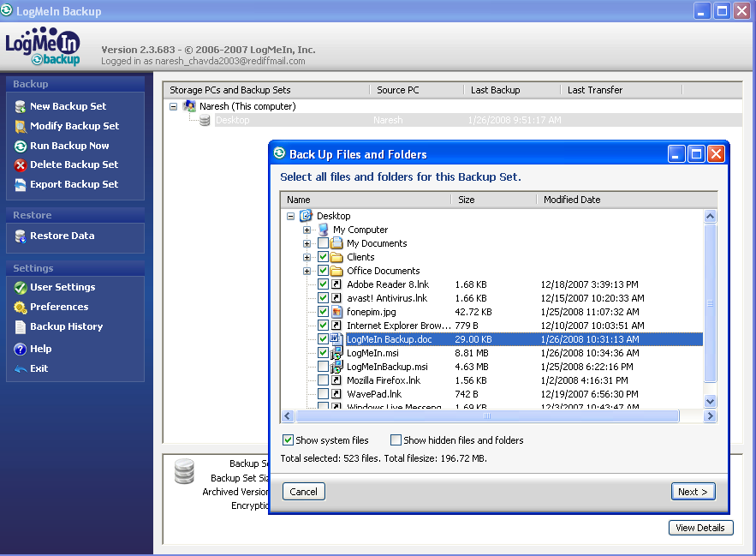Open Backup History from the sidebar

coord(66,326)
